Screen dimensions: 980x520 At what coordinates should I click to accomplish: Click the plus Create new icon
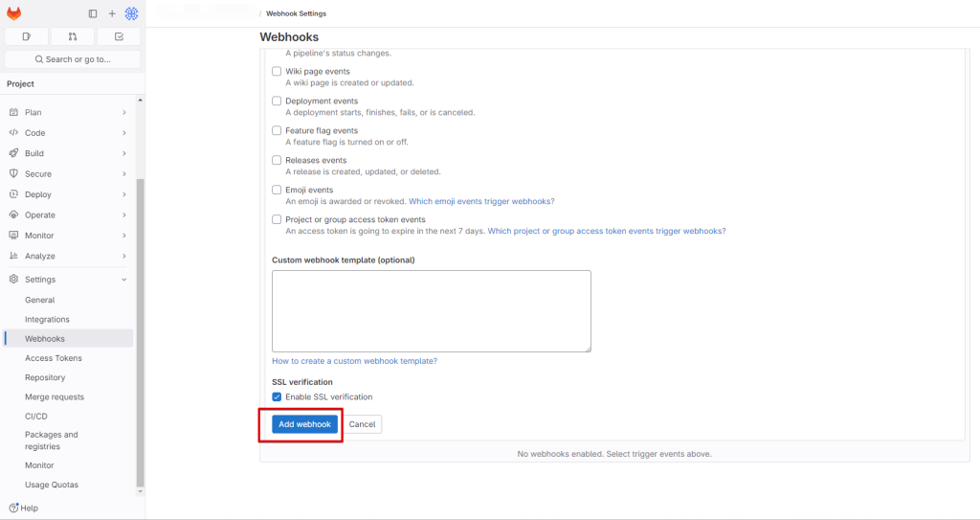[x=112, y=13]
